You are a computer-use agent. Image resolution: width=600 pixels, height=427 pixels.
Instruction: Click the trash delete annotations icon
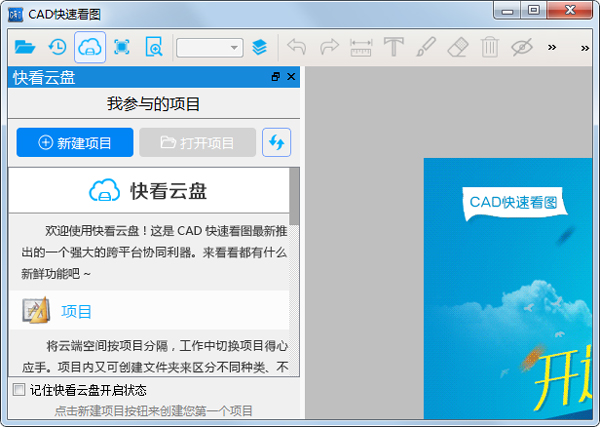tap(490, 47)
